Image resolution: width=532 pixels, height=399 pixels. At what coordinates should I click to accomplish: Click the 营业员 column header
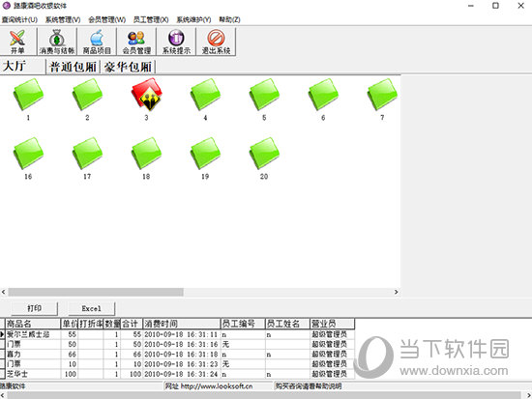click(x=333, y=324)
